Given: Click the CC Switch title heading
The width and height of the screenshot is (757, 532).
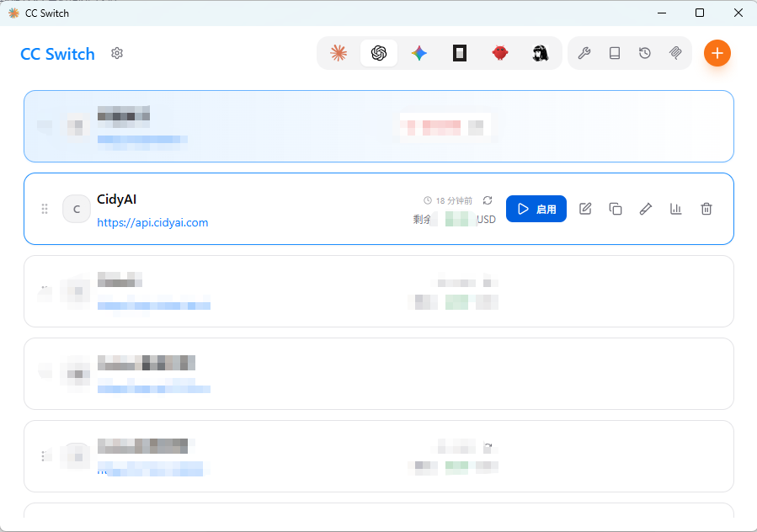Looking at the screenshot, I should (x=57, y=54).
